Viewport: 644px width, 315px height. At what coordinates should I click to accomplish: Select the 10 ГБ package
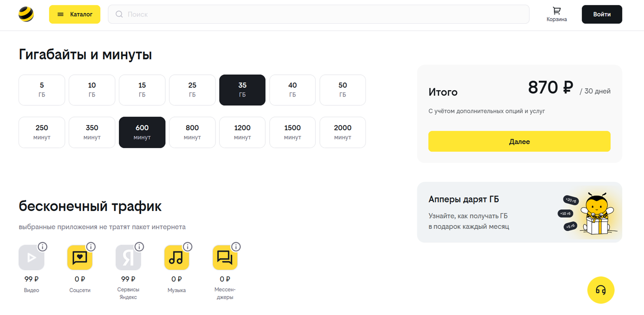point(92,90)
